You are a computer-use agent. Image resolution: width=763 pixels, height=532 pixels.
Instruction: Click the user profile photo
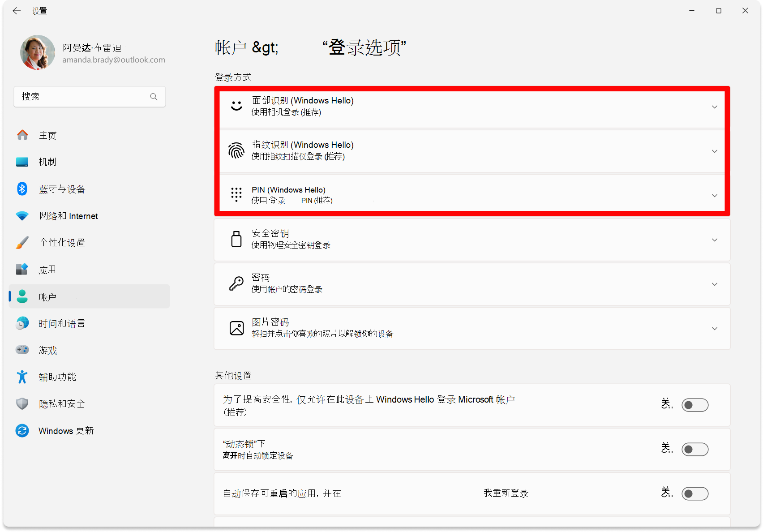click(38, 52)
